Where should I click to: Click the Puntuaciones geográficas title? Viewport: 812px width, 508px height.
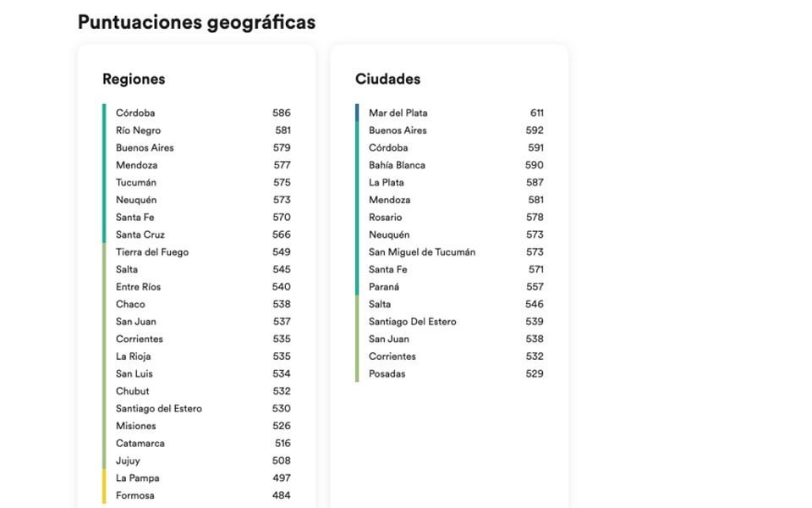[196, 22]
